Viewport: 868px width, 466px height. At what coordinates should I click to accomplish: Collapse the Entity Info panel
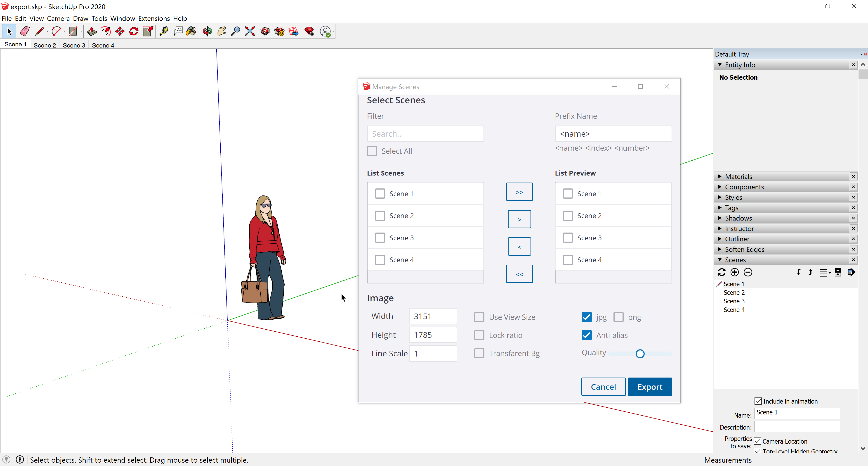point(720,65)
